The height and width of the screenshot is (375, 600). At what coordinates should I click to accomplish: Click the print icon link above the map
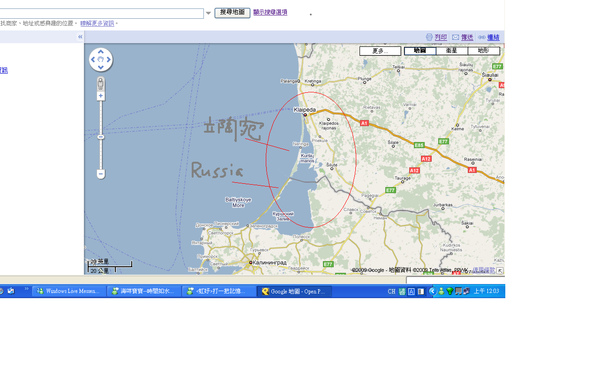436,37
